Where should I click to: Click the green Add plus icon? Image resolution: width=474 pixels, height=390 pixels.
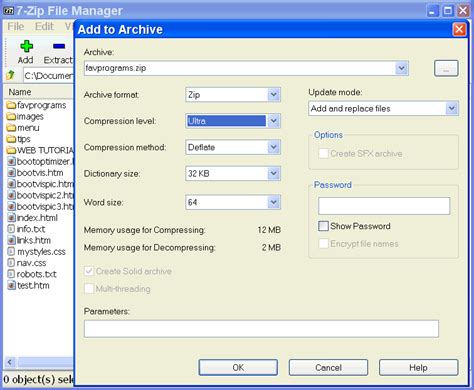(x=26, y=46)
